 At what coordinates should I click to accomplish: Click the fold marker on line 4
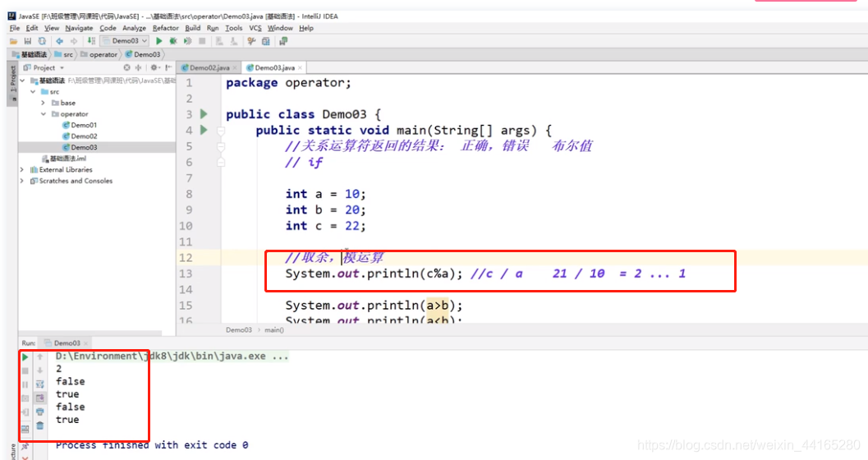(x=221, y=131)
